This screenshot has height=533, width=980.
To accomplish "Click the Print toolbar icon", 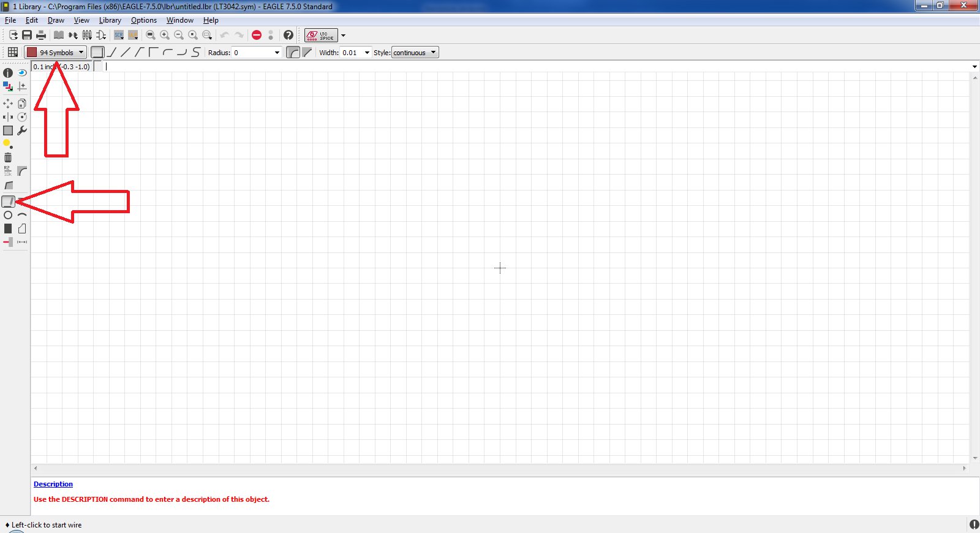I will [x=41, y=36].
